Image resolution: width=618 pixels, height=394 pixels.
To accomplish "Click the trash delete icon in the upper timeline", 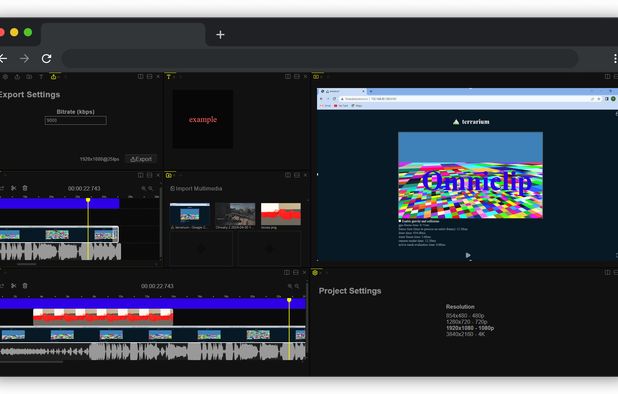I will click(x=25, y=188).
